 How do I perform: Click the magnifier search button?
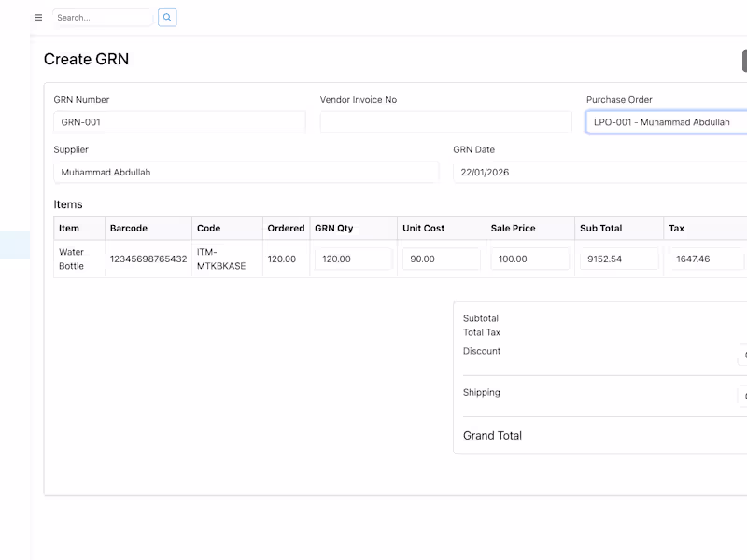click(167, 18)
